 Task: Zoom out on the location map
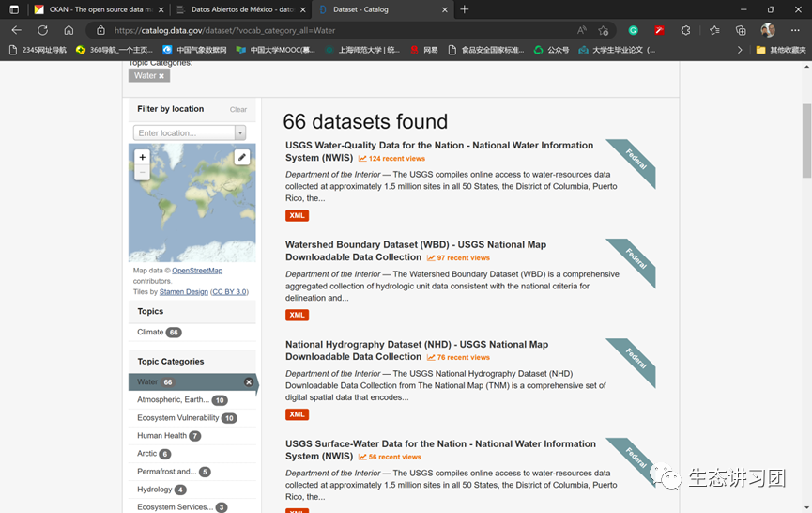(143, 172)
